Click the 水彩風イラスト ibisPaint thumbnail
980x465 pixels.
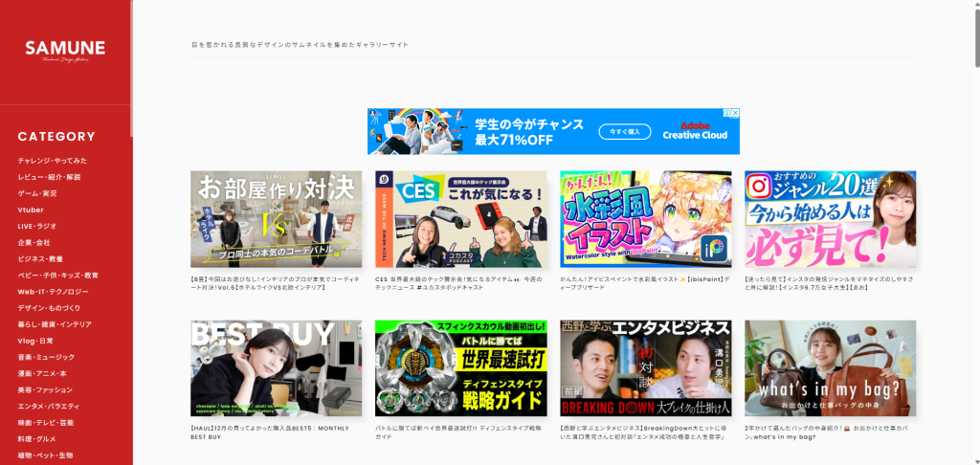coord(645,219)
